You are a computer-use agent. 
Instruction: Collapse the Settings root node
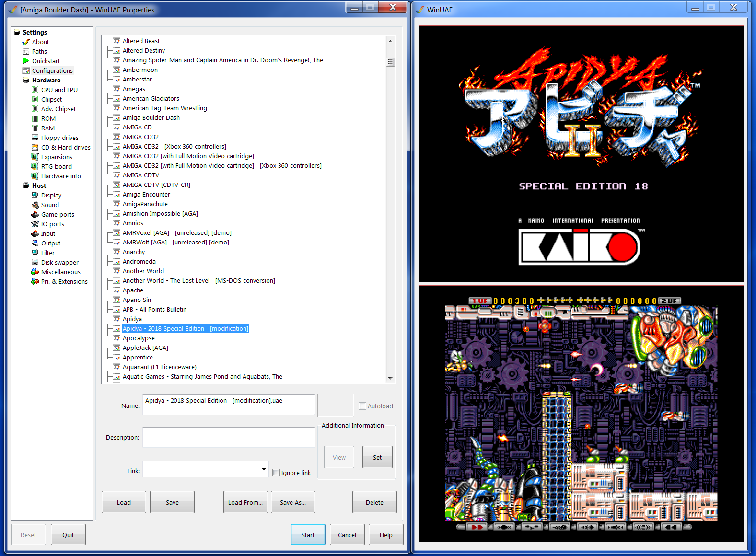click(17, 32)
